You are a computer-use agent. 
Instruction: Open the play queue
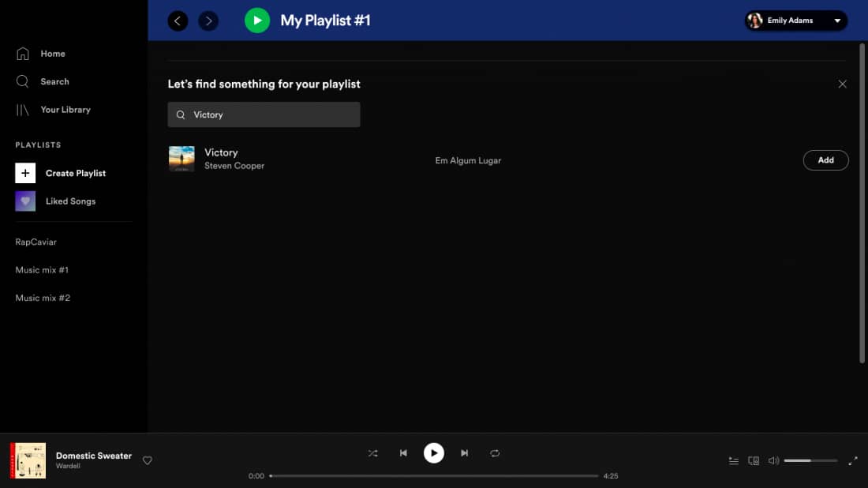(733, 460)
